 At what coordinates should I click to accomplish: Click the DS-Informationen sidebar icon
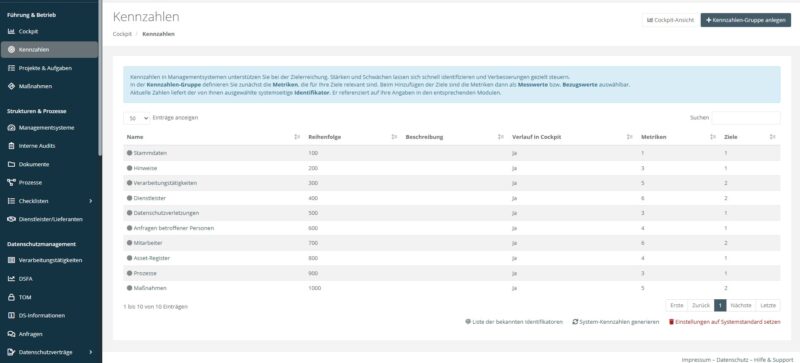click(x=11, y=316)
